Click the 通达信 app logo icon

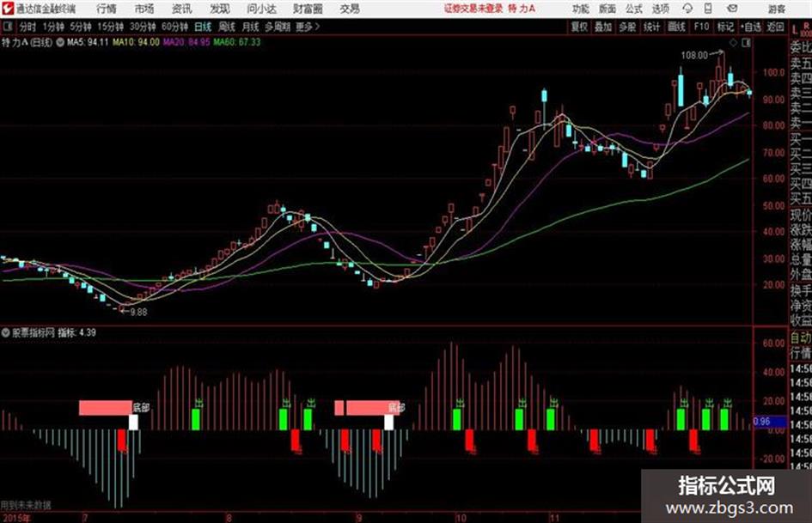[x=8, y=9]
